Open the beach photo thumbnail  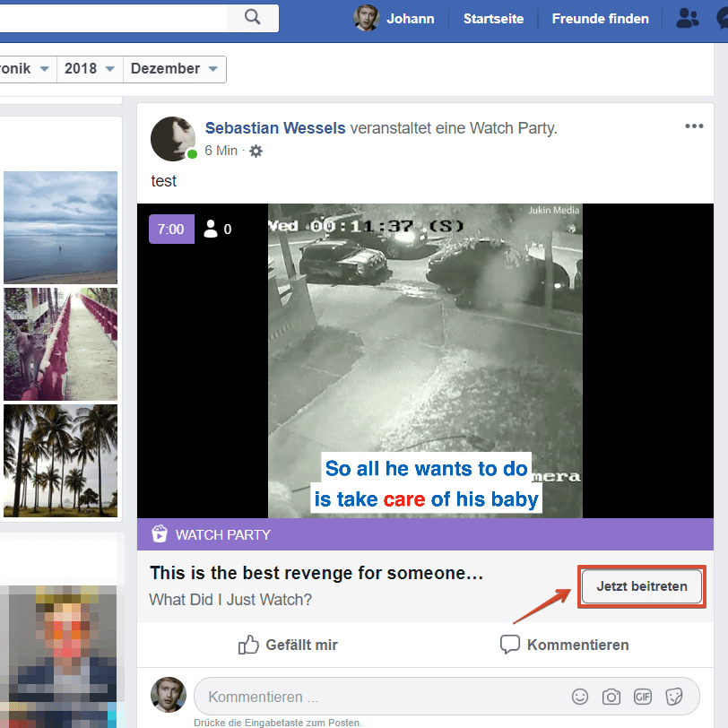(60, 228)
